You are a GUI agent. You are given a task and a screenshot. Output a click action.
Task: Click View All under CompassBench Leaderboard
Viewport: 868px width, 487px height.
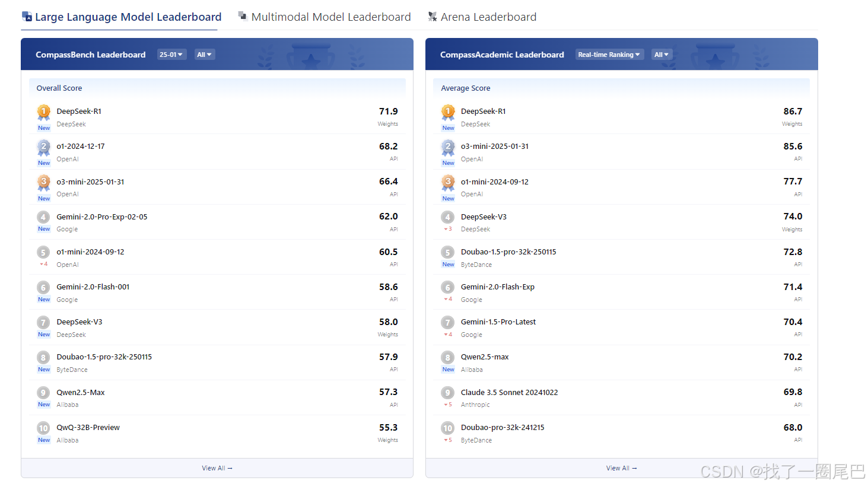click(217, 468)
